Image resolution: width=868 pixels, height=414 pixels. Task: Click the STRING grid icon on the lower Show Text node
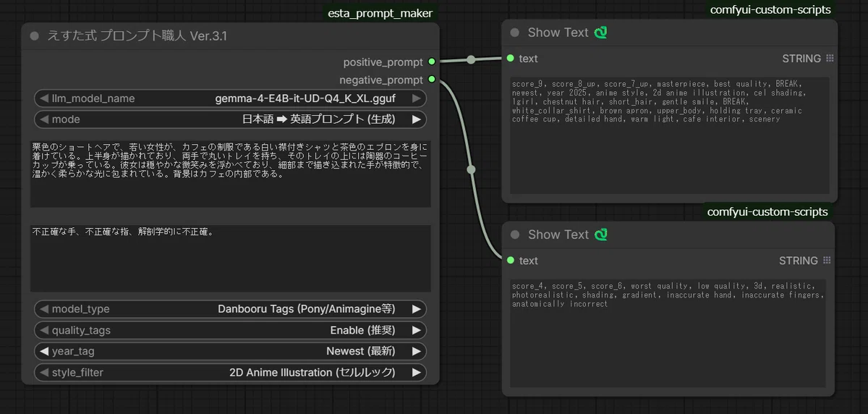click(x=826, y=261)
